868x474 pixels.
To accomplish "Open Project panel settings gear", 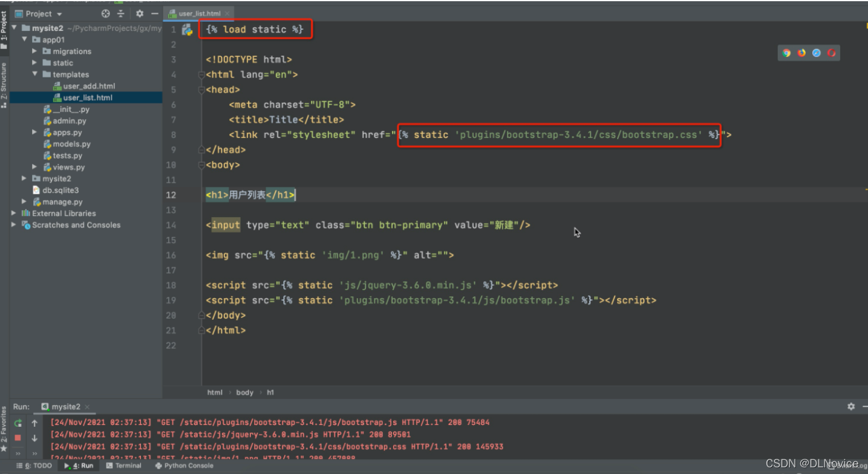I will [x=140, y=13].
